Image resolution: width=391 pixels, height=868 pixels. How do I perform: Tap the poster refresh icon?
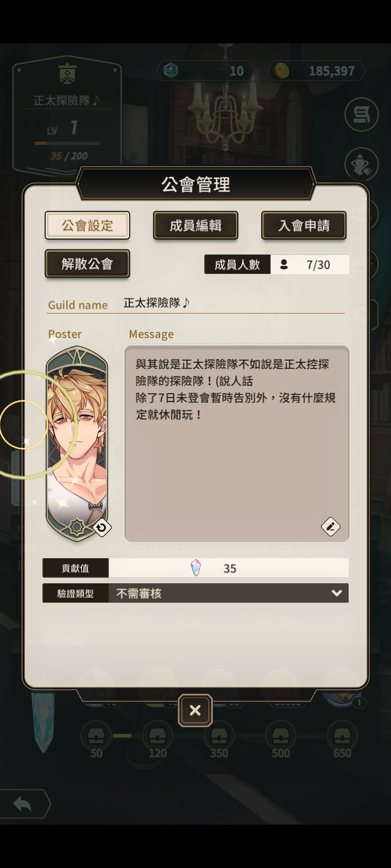pos(102,527)
